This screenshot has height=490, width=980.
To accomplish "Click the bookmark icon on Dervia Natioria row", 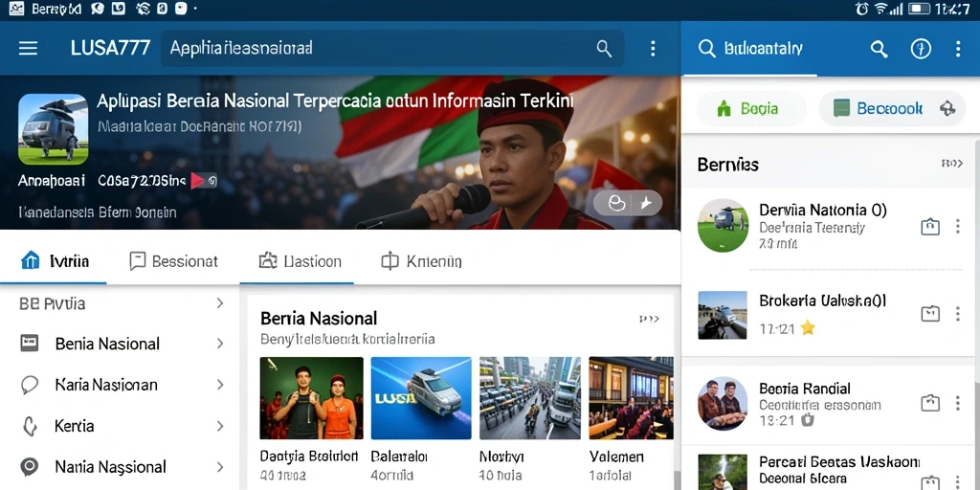I will click(930, 227).
